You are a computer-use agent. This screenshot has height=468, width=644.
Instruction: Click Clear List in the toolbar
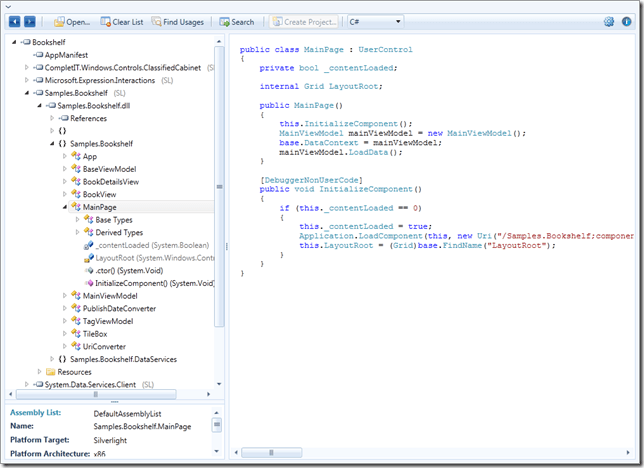tap(122, 22)
